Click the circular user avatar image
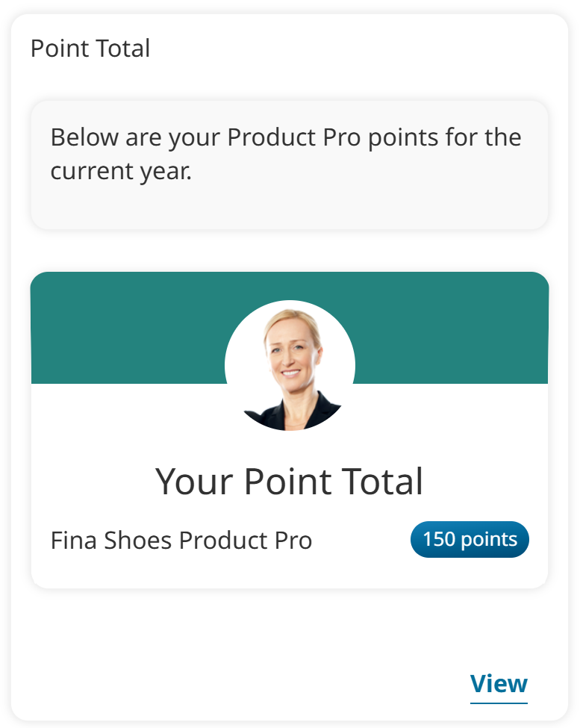 tap(290, 365)
